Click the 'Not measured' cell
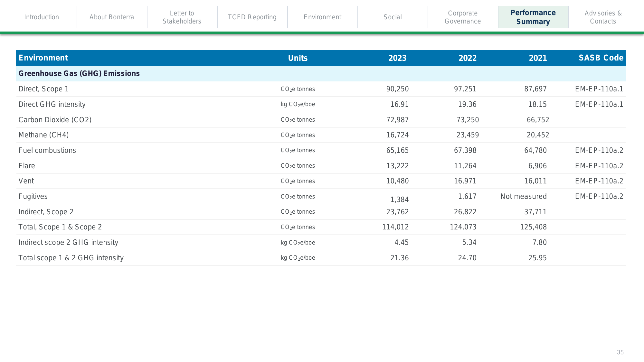644x362 pixels. tap(524, 196)
